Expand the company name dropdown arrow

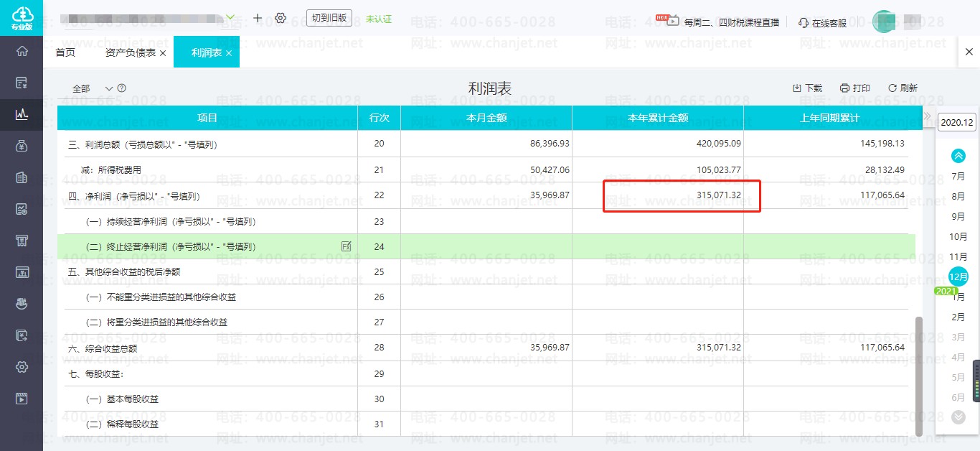pos(230,17)
